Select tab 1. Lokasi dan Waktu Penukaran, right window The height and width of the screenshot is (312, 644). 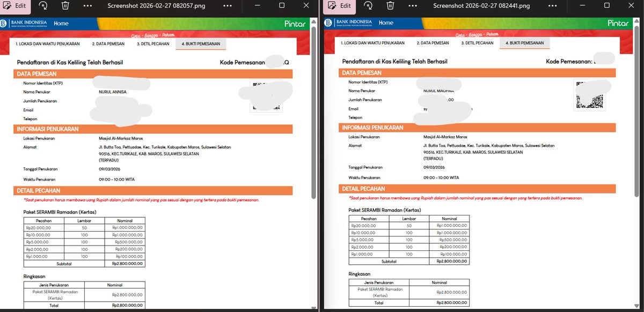click(372, 43)
